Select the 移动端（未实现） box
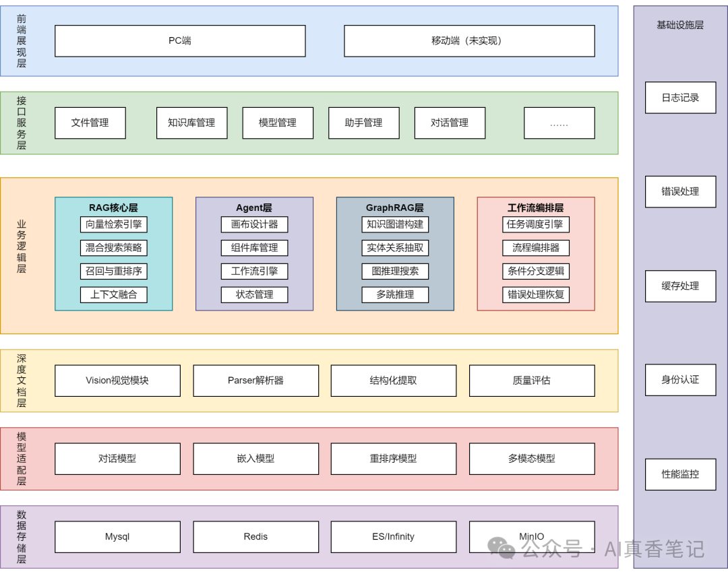 coord(469,41)
